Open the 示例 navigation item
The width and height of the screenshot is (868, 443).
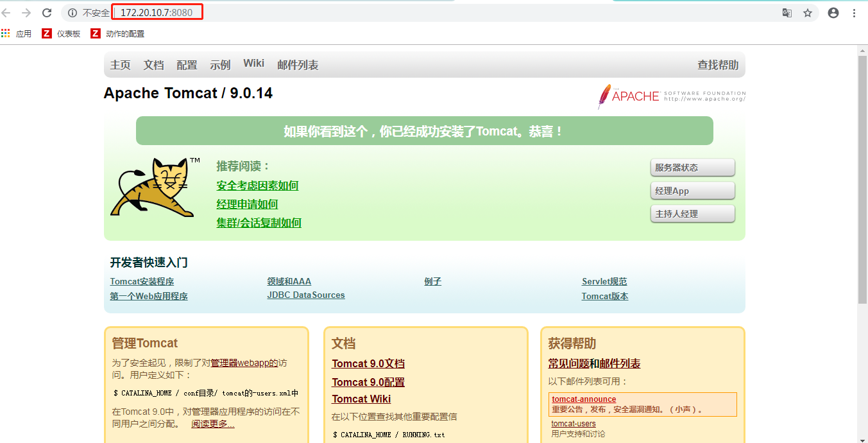[x=220, y=65]
